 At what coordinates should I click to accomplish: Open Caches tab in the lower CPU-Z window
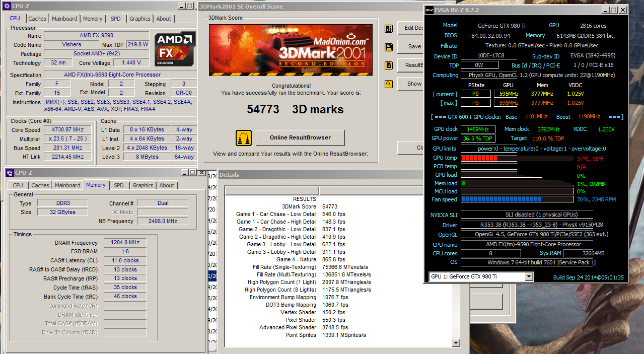click(40, 185)
